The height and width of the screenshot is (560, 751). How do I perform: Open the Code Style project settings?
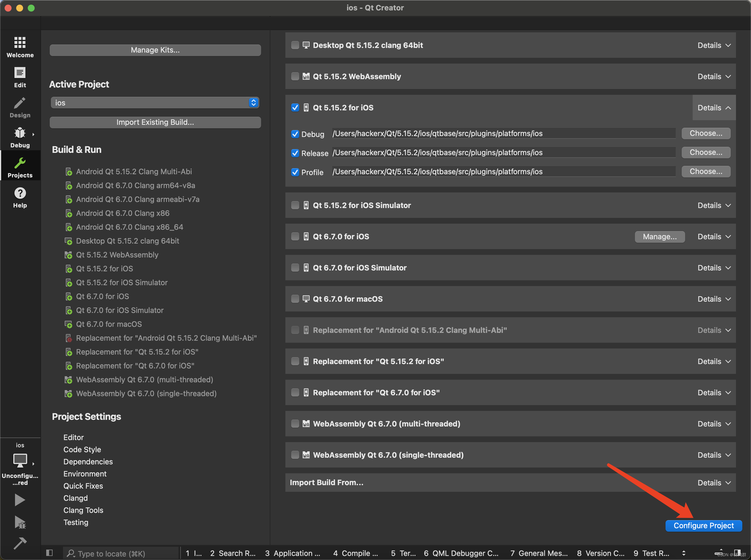pos(82,450)
